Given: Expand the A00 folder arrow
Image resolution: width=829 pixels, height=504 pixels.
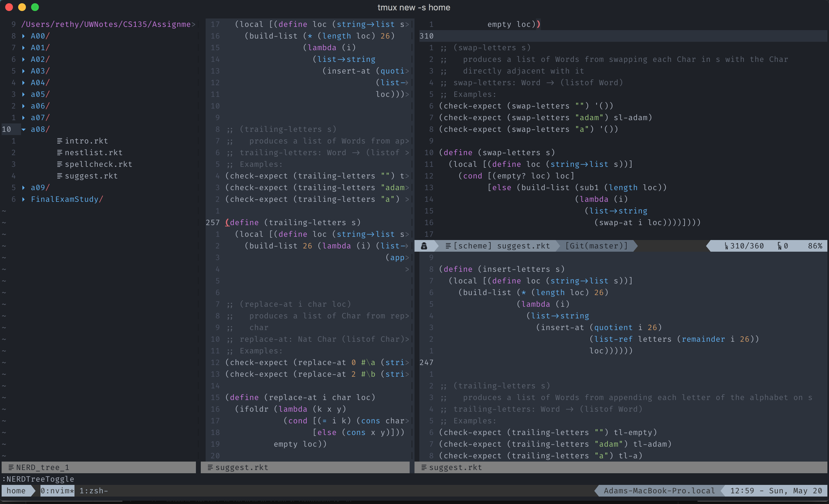Looking at the screenshot, I should tap(24, 36).
